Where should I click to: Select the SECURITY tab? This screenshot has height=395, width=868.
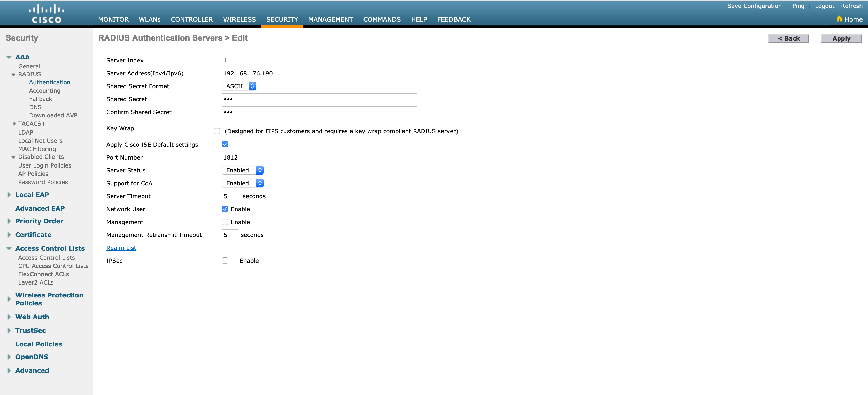coord(282,20)
